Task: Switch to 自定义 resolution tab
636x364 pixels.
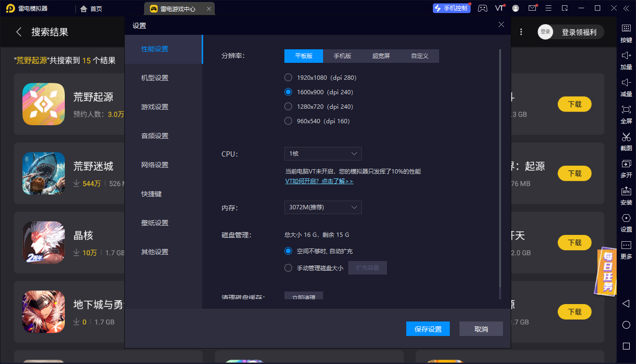Action: click(420, 56)
